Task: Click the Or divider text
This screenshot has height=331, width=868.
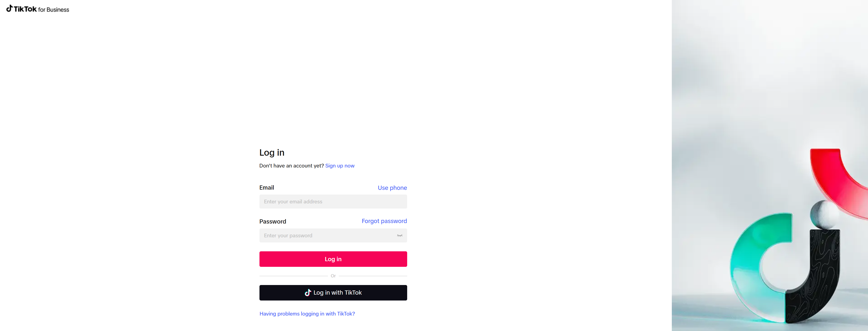Action: (x=333, y=276)
